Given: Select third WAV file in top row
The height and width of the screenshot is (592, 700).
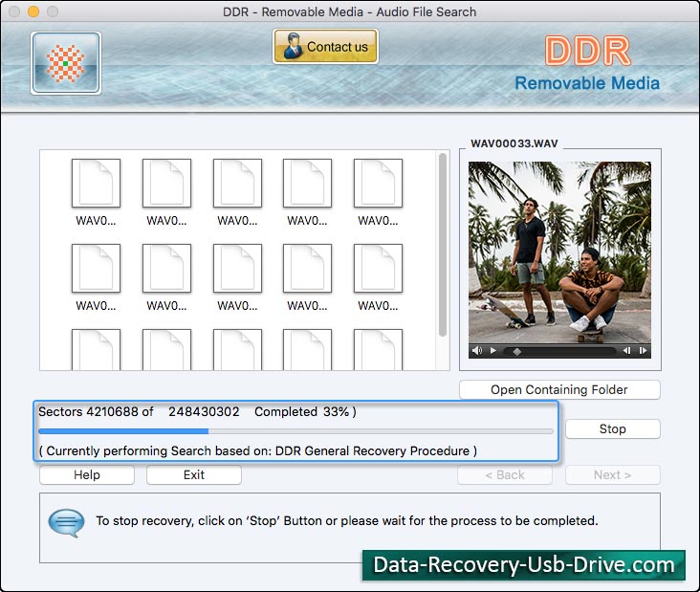Looking at the screenshot, I should coord(237,193).
